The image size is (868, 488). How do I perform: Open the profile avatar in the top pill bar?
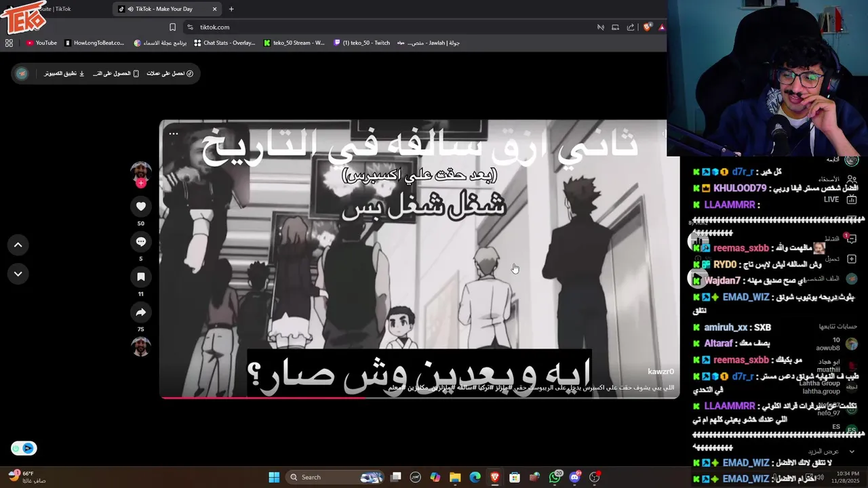click(22, 73)
